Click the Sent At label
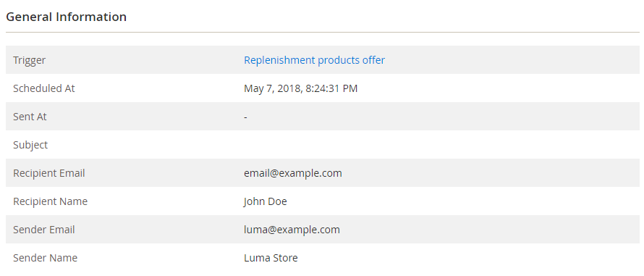Viewport: 644px width, 276px height. [30, 117]
